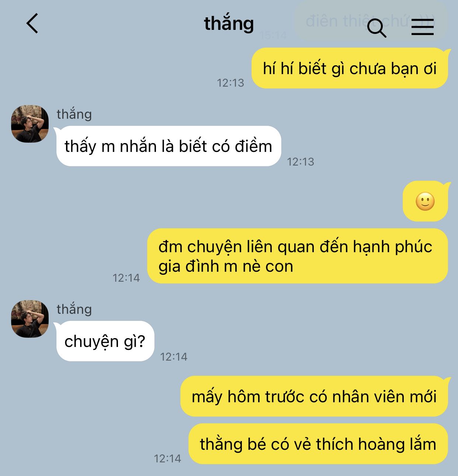Tap sender name 'thắng' above 'chuyện gì?'
The height and width of the screenshot is (476, 458).
pyautogui.click(x=74, y=309)
